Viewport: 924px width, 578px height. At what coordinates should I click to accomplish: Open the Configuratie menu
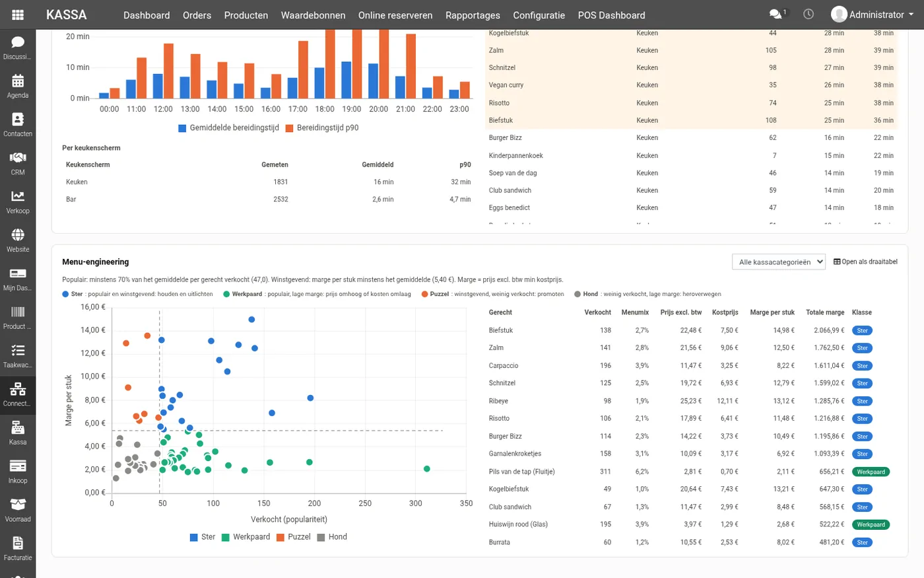[x=539, y=15]
